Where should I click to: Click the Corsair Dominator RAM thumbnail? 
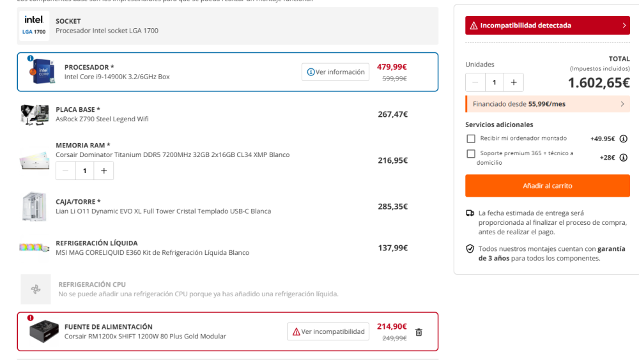35,161
